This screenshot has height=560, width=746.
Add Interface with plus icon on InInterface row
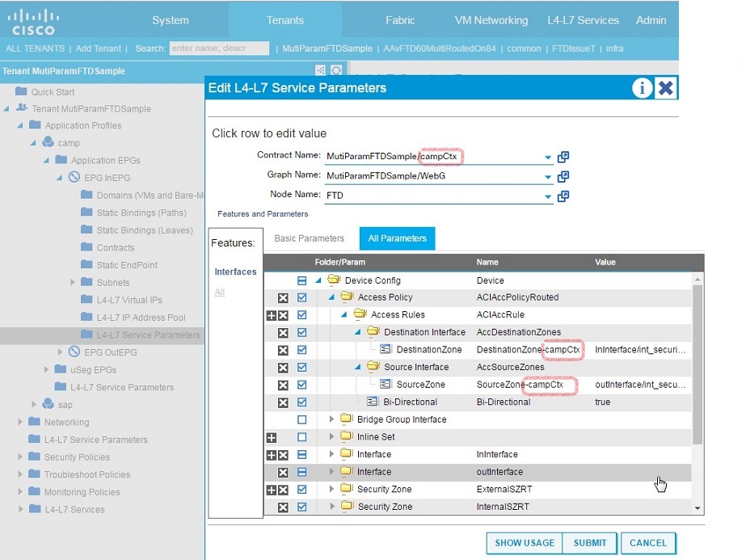coord(272,455)
